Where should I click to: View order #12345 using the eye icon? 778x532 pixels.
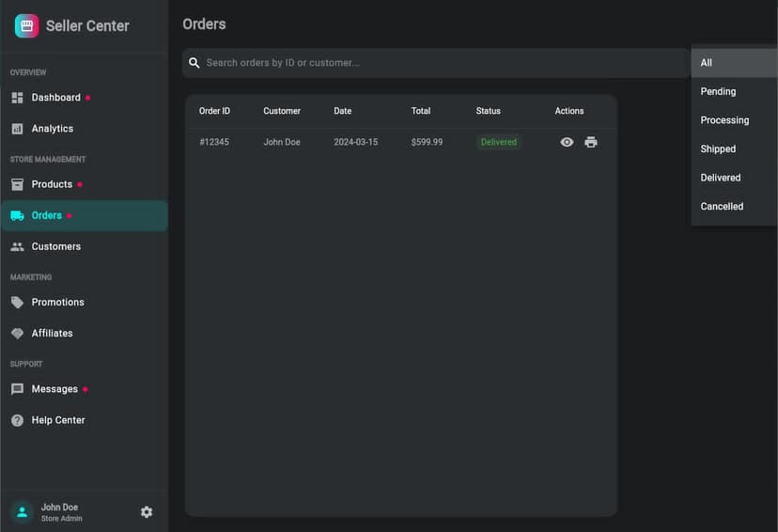coord(567,143)
